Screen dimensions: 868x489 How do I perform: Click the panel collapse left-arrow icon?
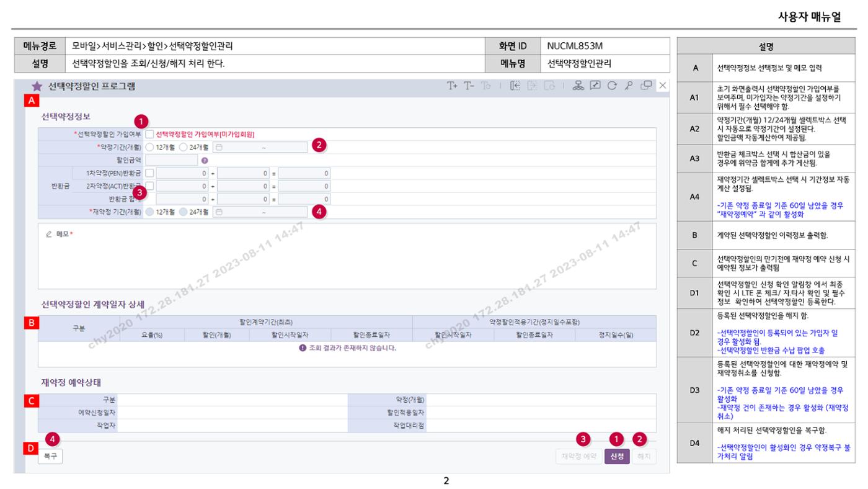pyautogui.click(x=515, y=86)
